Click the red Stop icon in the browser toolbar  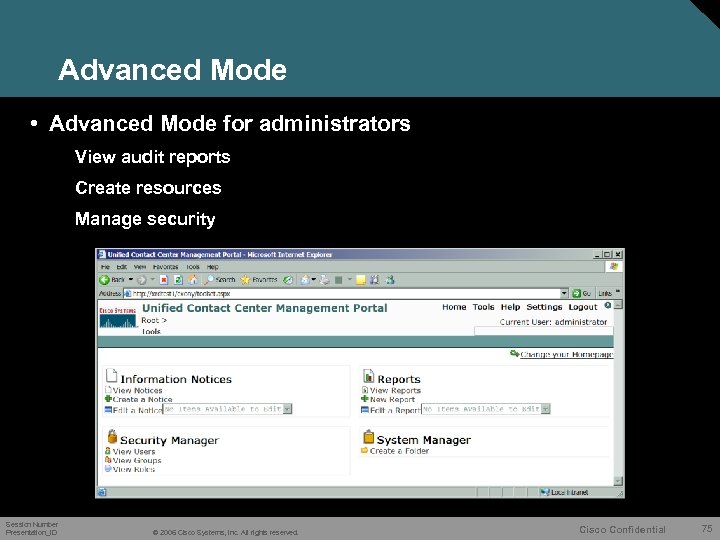click(164, 280)
